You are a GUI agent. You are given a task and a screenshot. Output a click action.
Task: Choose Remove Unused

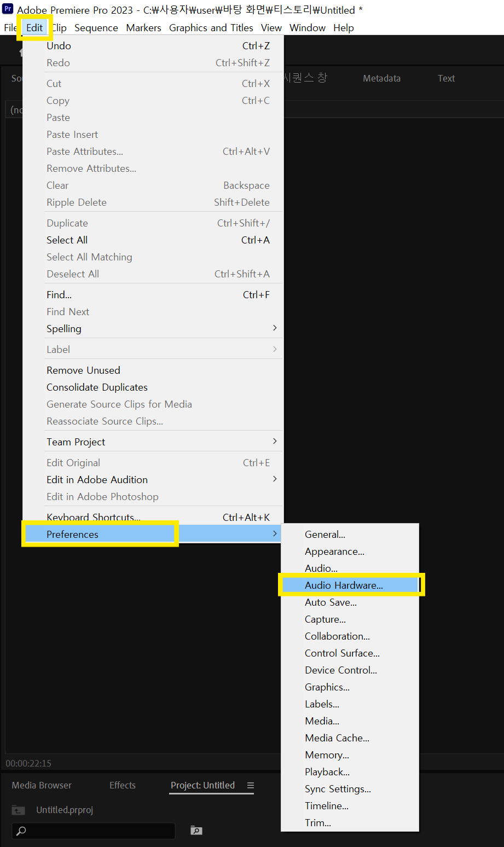pyautogui.click(x=153, y=370)
